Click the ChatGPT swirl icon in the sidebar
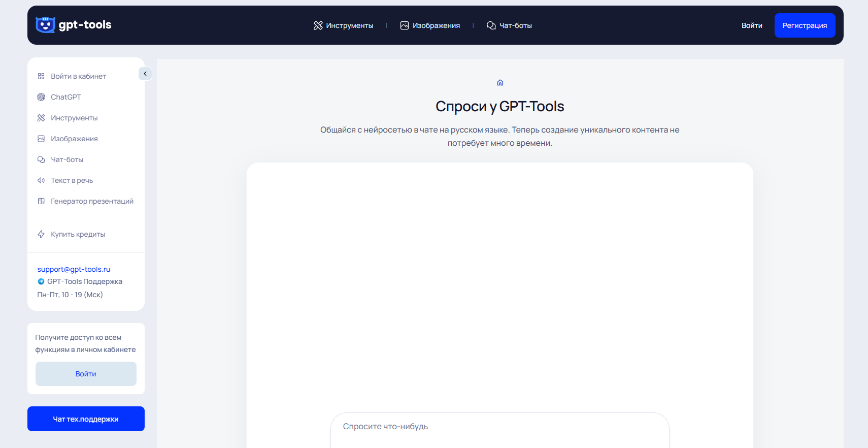This screenshot has width=868, height=448. point(41,97)
